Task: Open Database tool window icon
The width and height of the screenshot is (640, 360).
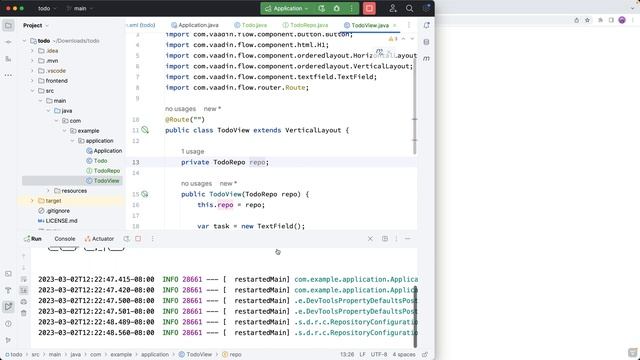Action: (x=427, y=42)
